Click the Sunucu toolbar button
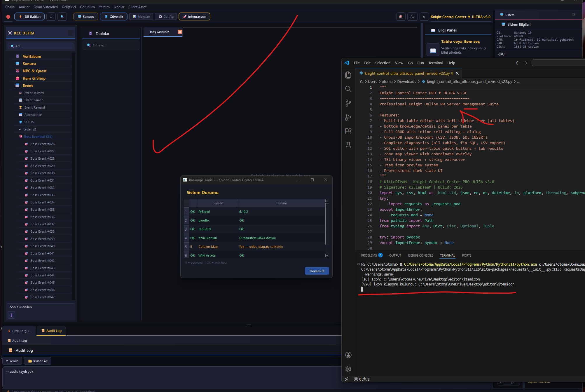 coord(86,17)
